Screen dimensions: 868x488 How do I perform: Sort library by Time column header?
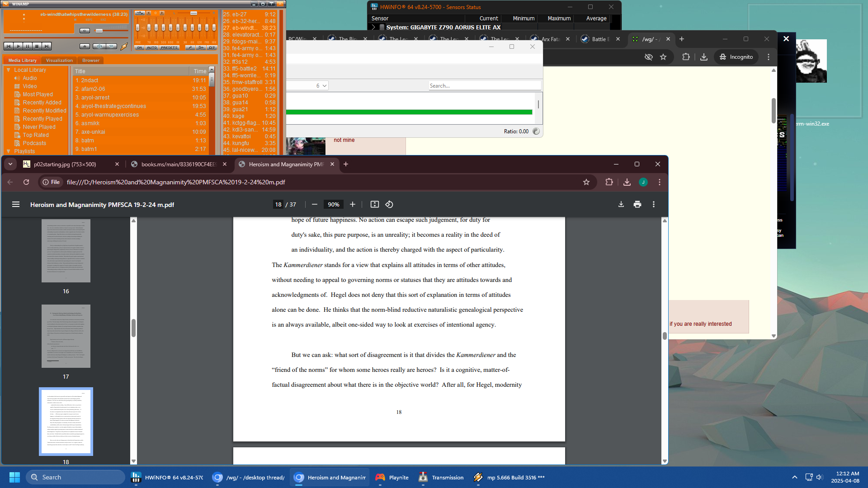(199, 71)
